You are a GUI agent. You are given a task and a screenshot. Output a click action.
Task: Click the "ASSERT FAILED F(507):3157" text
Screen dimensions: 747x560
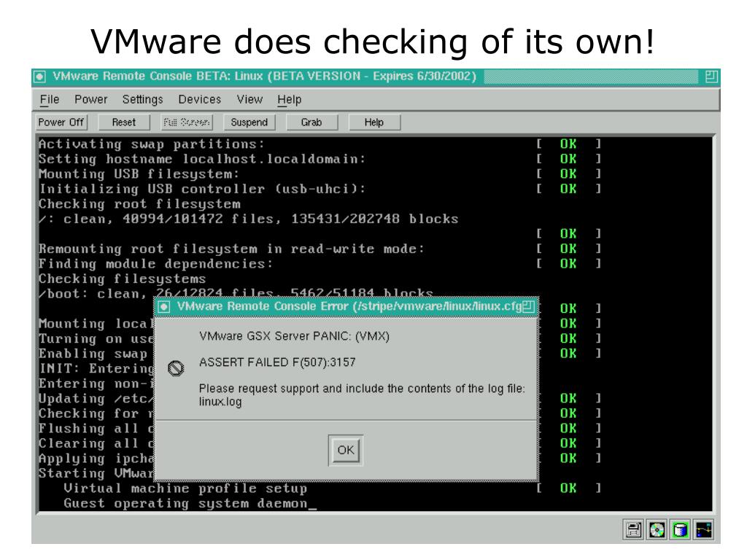point(277,362)
